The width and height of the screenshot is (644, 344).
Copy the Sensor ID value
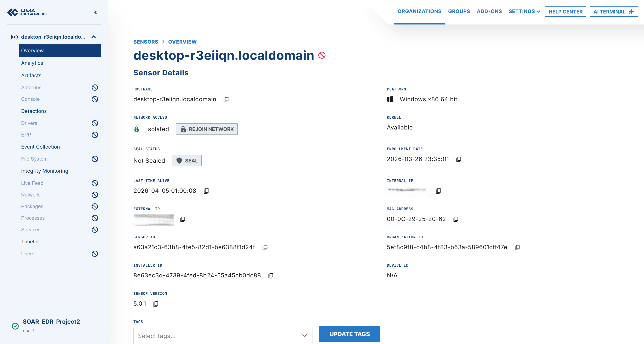pos(265,247)
